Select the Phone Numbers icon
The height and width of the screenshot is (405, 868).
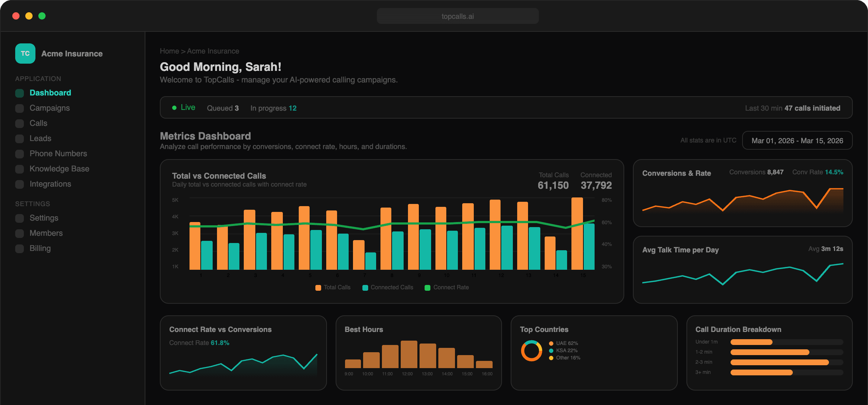tap(19, 153)
